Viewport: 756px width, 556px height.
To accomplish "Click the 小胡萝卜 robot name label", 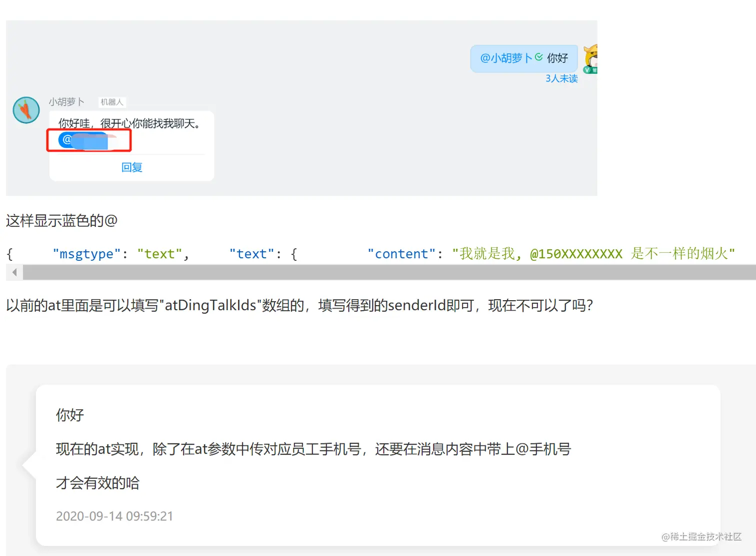I will [66, 102].
